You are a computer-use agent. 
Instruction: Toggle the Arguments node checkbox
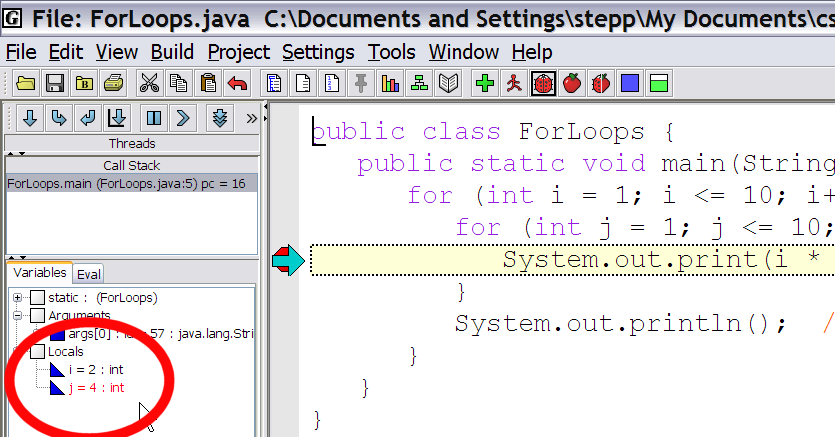point(38,316)
